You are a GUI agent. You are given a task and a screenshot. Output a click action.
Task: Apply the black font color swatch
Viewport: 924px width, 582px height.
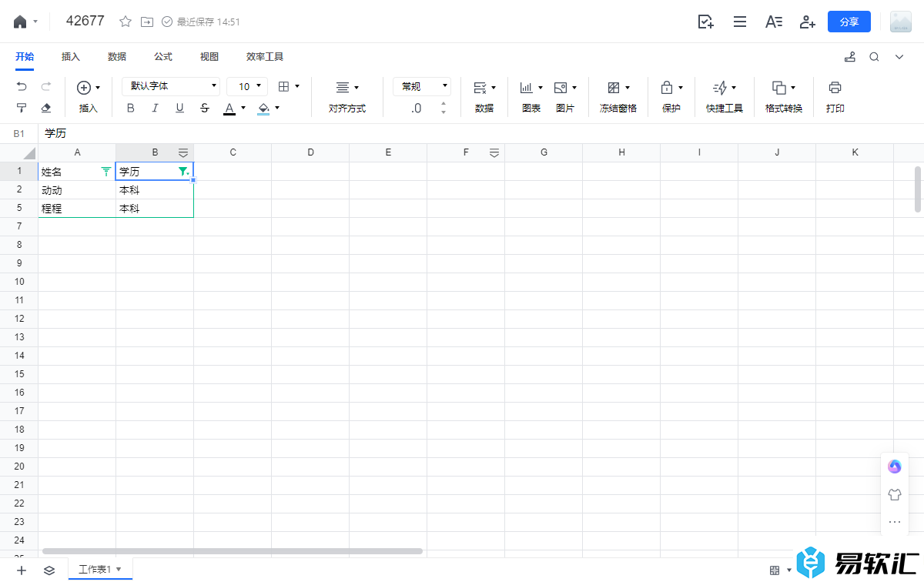coord(229,109)
